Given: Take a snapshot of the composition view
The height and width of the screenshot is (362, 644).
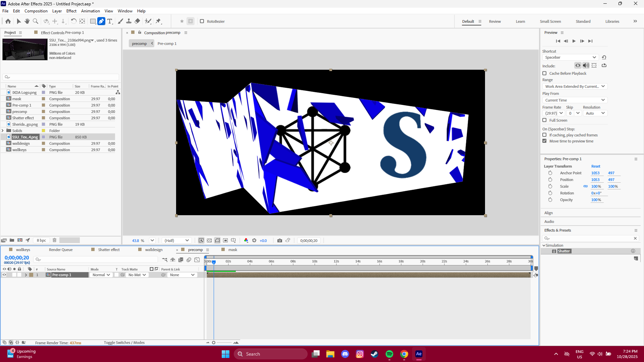Looking at the screenshot, I should click(280, 240).
